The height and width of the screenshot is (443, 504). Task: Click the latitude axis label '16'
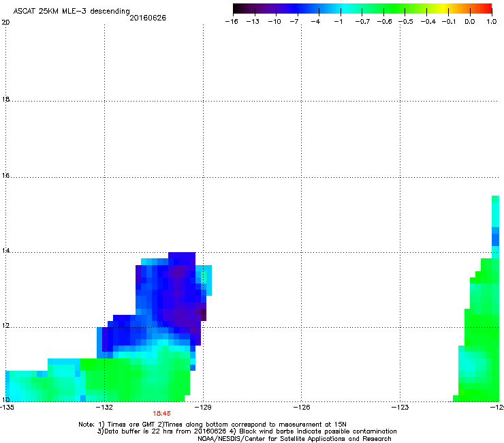click(x=5, y=175)
